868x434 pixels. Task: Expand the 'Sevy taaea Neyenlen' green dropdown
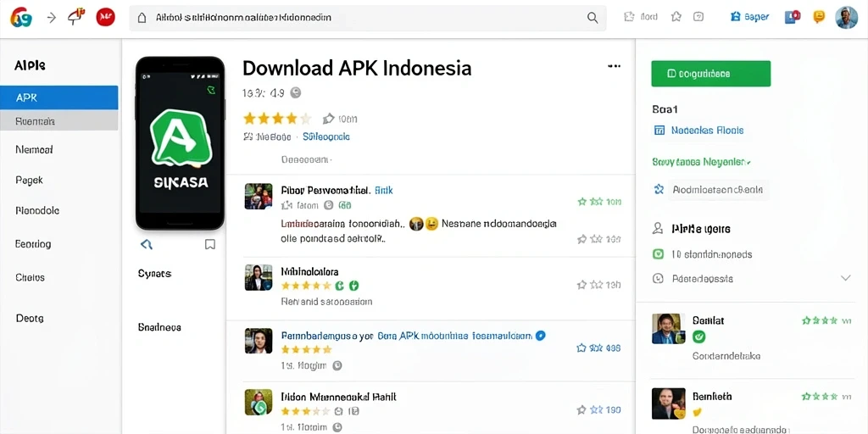[x=701, y=162]
